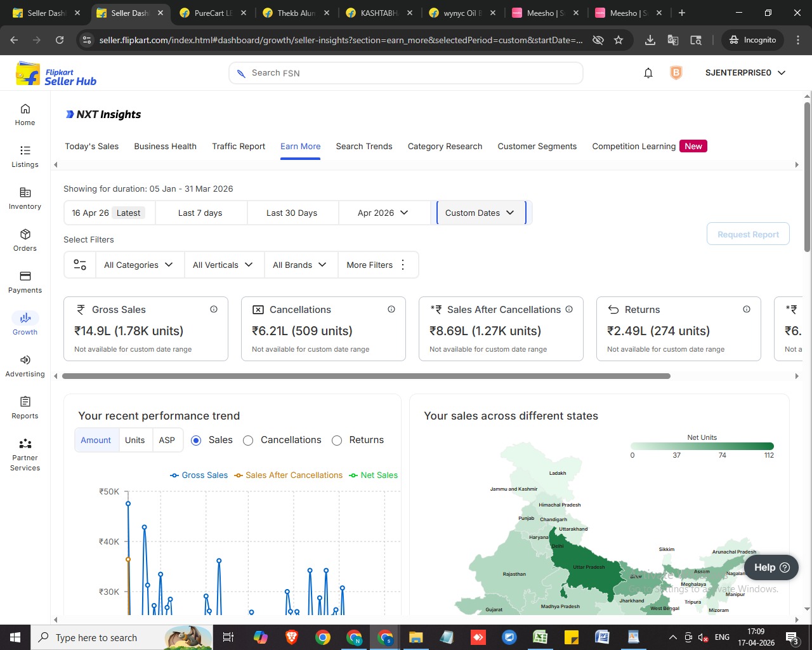Open Reports in the sidebar
This screenshot has width=812, height=650.
(25, 408)
